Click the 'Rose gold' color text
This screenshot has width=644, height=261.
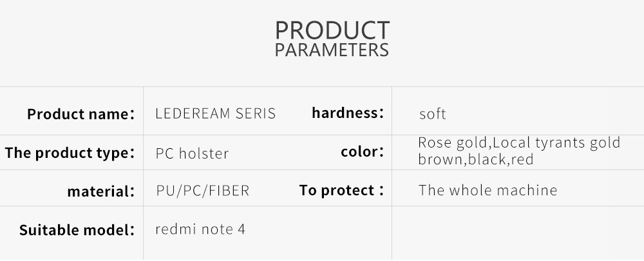click(x=453, y=142)
